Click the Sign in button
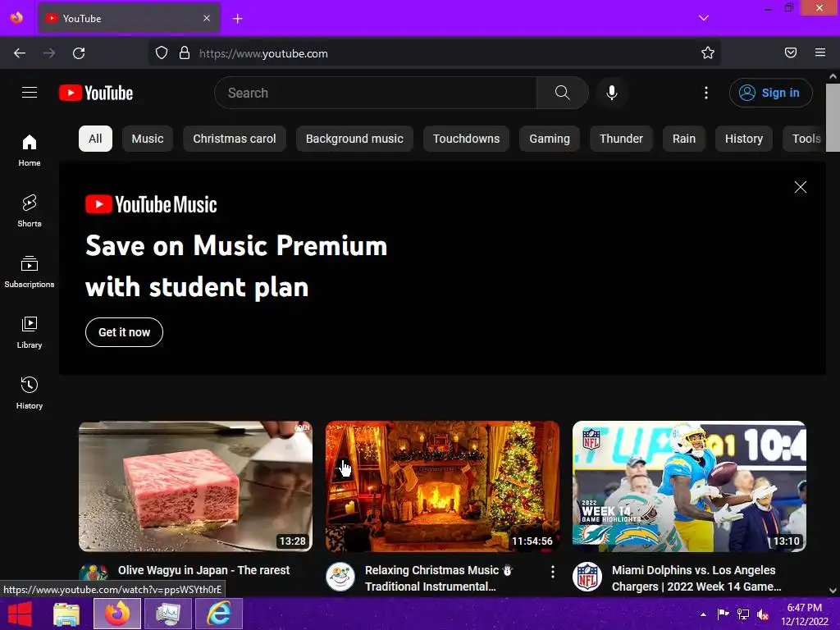The width and height of the screenshot is (840, 630). [770, 93]
